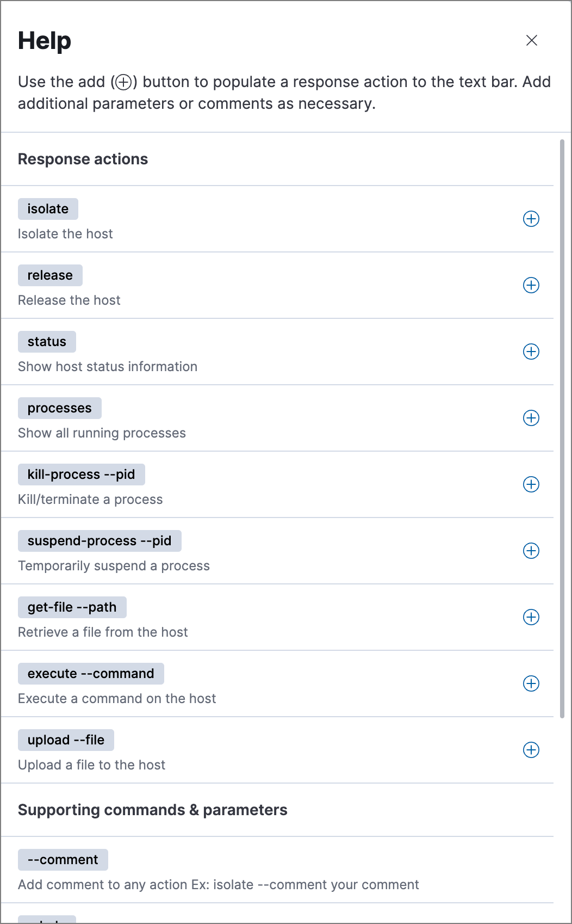Select the kill-process --pid badge
Viewport: 572px width, 924px height.
(x=82, y=475)
